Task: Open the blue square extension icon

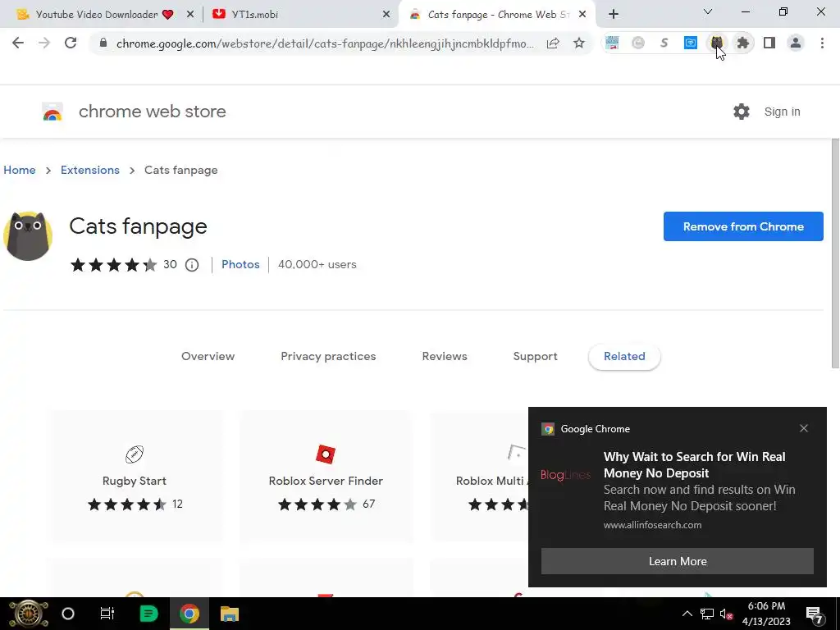Action: point(691,43)
